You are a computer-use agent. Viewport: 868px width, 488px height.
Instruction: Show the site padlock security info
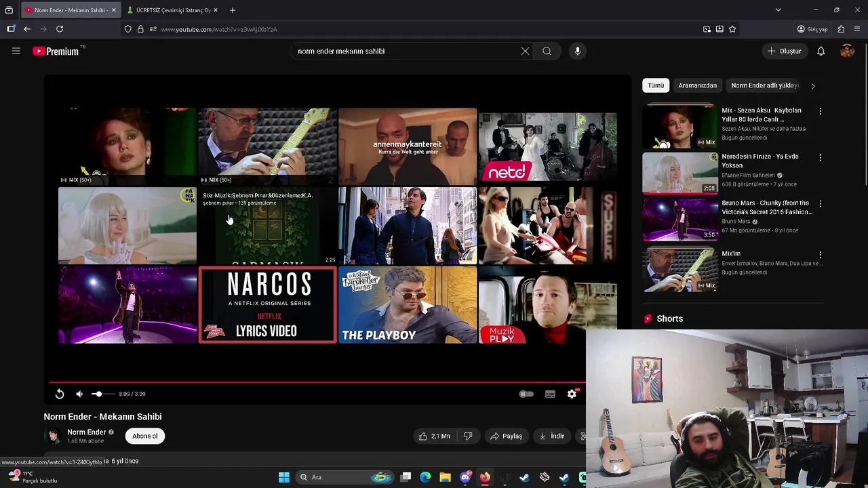pos(140,29)
